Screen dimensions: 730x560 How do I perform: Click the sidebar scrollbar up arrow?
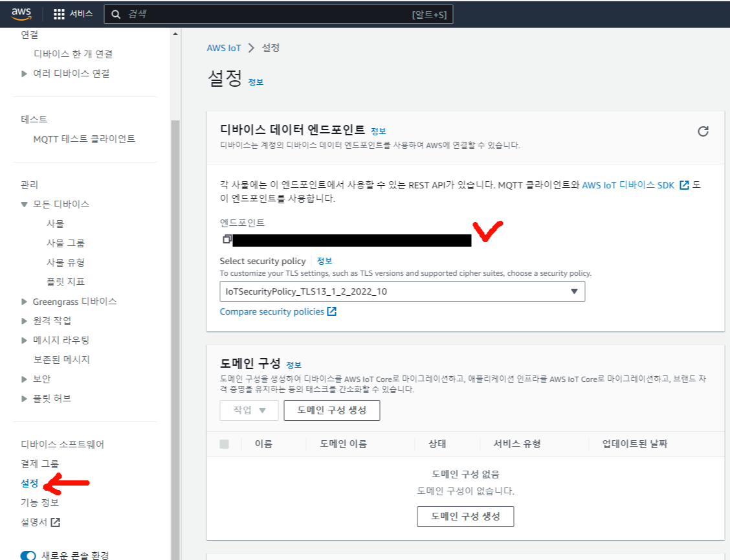click(x=175, y=34)
